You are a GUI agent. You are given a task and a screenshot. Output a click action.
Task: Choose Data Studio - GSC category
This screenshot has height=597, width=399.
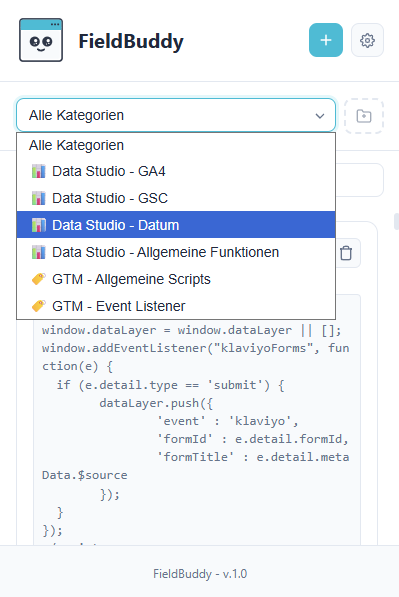(176, 198)
